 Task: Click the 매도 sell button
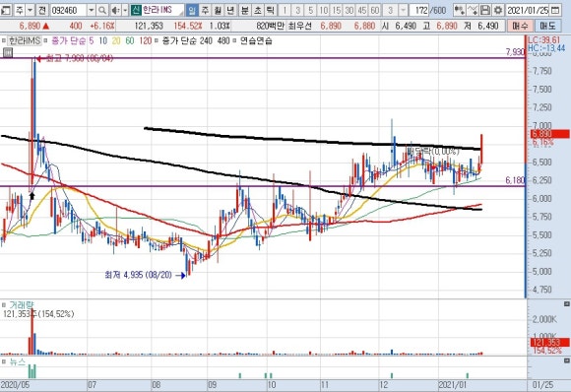coord(547,26)
